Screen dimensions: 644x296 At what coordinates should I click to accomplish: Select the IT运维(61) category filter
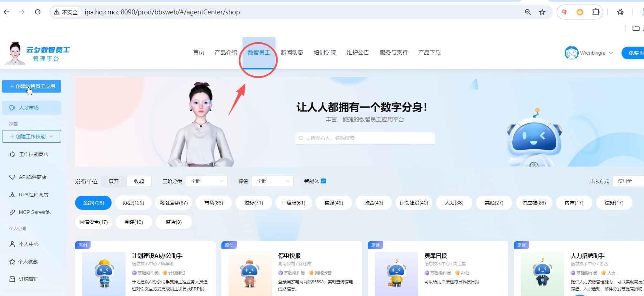coord(294,203)
